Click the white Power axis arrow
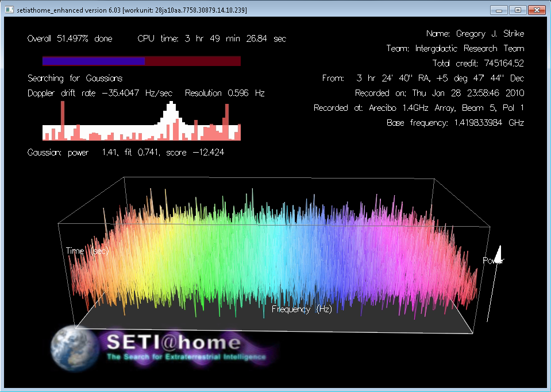 click(499, 253)
